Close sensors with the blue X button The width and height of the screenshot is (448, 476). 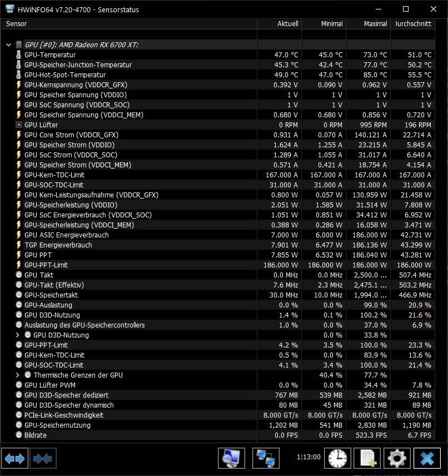[x=427, y=458]
